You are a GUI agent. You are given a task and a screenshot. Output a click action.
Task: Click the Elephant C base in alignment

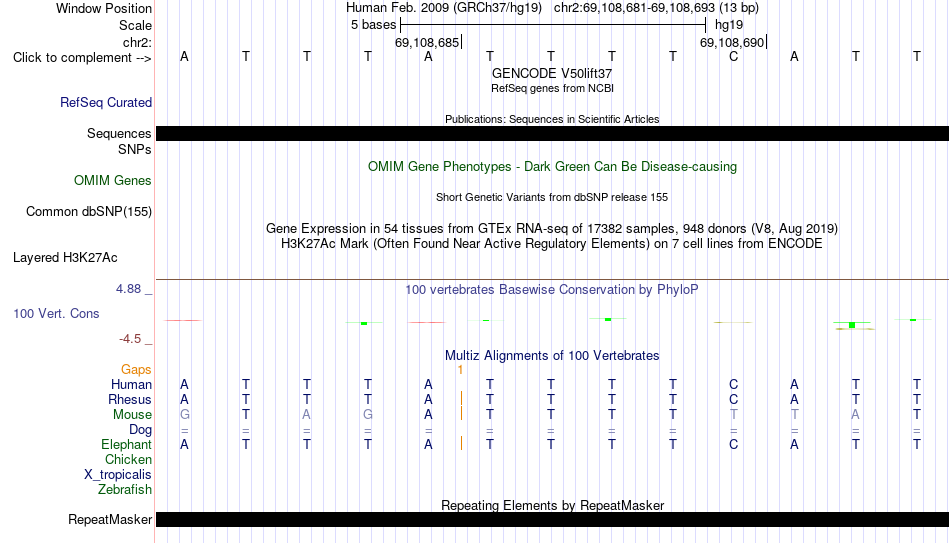pyautogui.click(x=734, y=444)
